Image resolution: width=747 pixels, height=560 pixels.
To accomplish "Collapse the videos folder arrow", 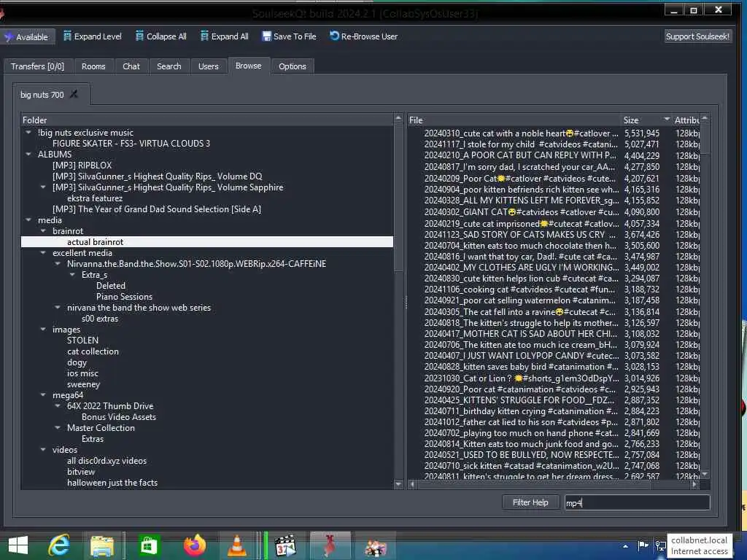I will [x=43, y=449].
